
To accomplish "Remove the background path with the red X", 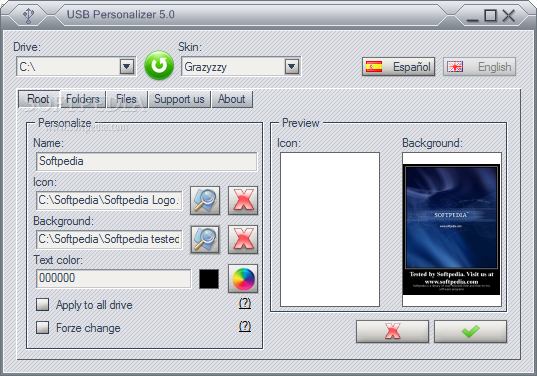I will point(243,239).
